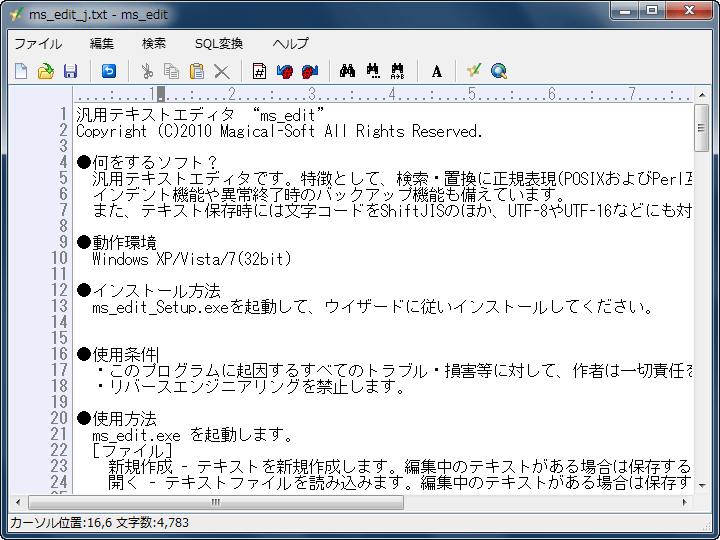
Task: Click the Open folder toolbar icon
Action: pos(45,71)
